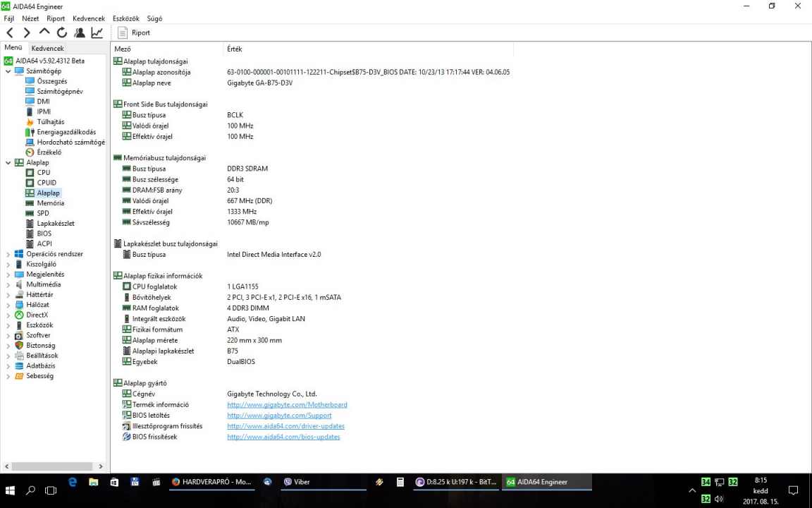Image resolution: width=812 pixels, height=508 pixels.
Task: Click the gauge icon beside Érzékelő
Action: point(30,152)
